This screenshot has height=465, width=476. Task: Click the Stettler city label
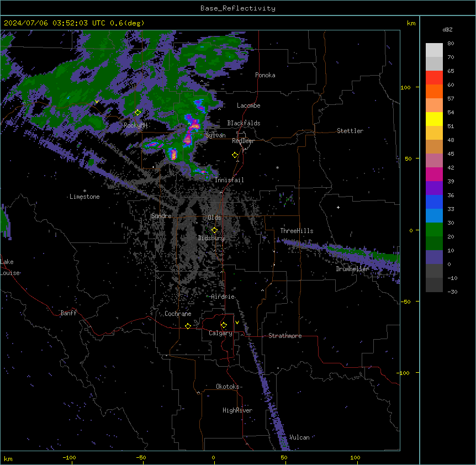pos(350,131)
